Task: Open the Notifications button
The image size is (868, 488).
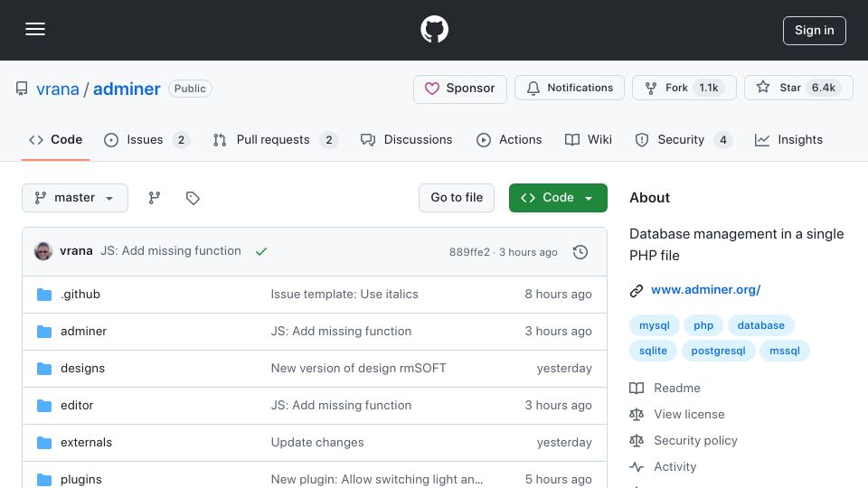Action: pos(569,88)
